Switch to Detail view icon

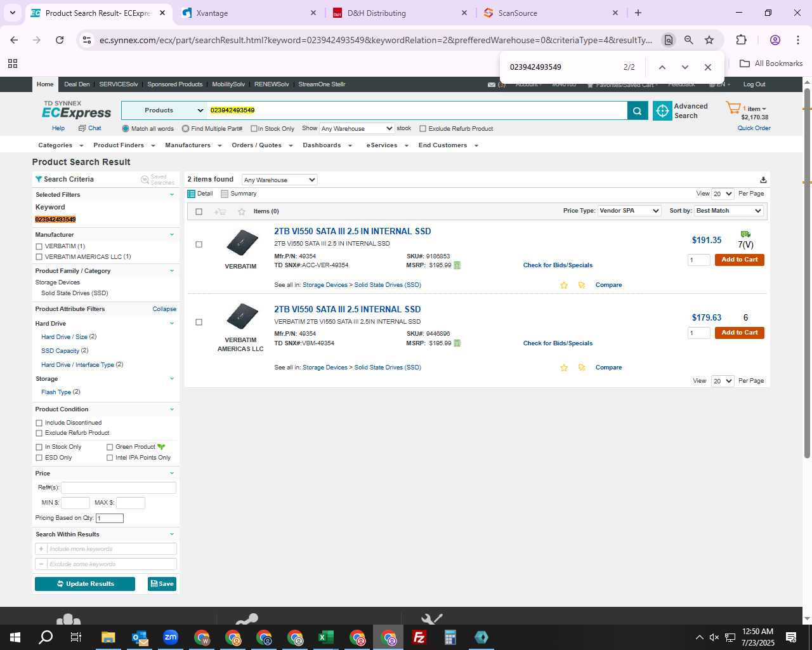[191, 194]
